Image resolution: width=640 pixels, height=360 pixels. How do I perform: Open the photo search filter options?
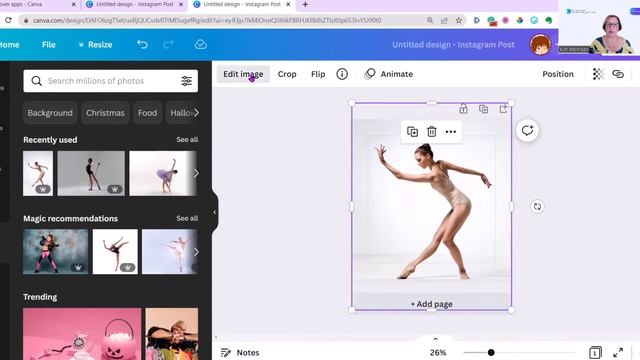click(x=187, y=81)
